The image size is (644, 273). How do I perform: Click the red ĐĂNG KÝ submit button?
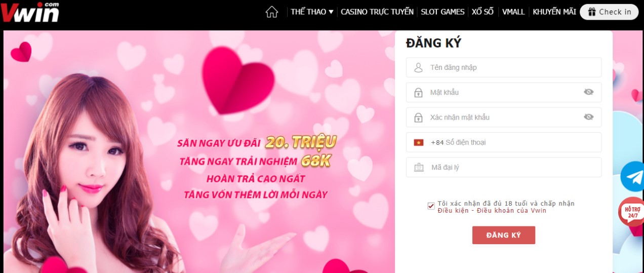click(504, 235)
